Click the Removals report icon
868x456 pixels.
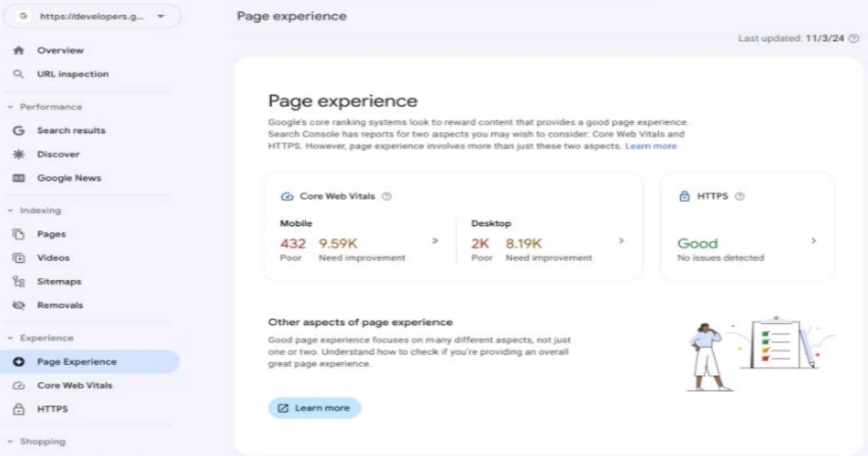[x=19, y=305]
